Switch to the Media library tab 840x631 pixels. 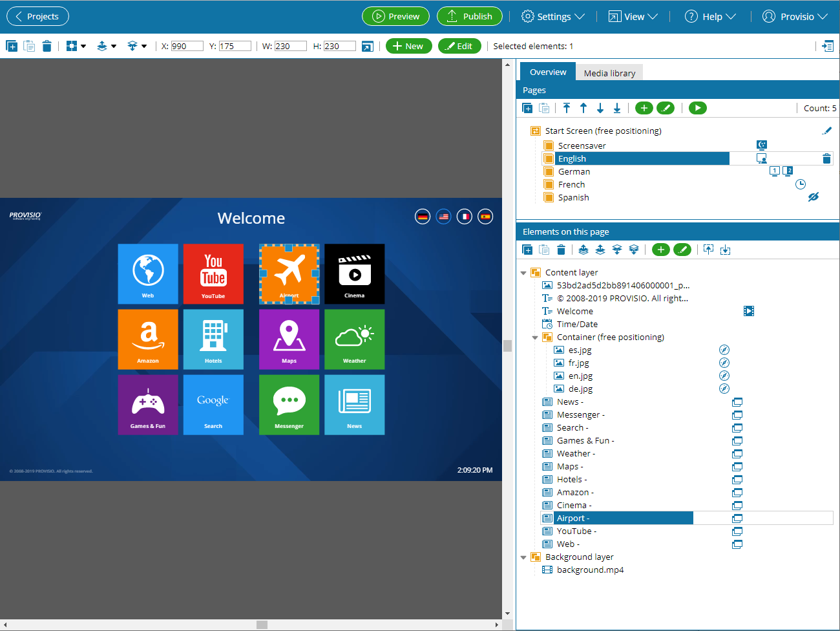609,73
